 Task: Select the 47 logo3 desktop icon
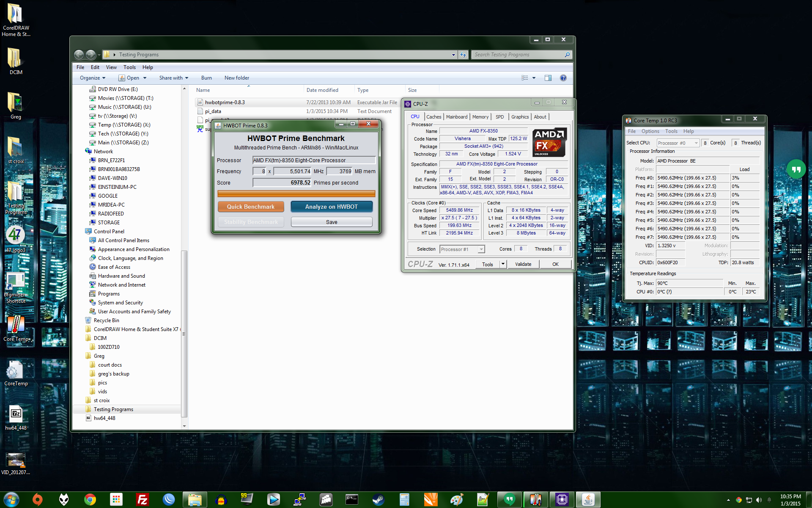point(16,240)
